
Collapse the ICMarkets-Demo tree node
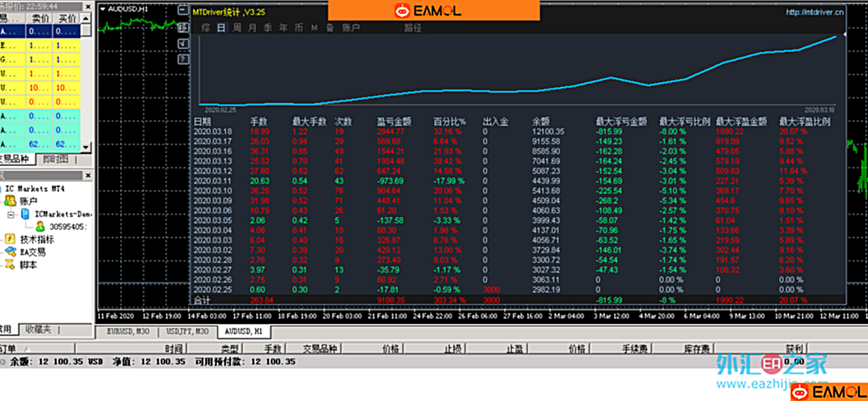coord(11,214)
